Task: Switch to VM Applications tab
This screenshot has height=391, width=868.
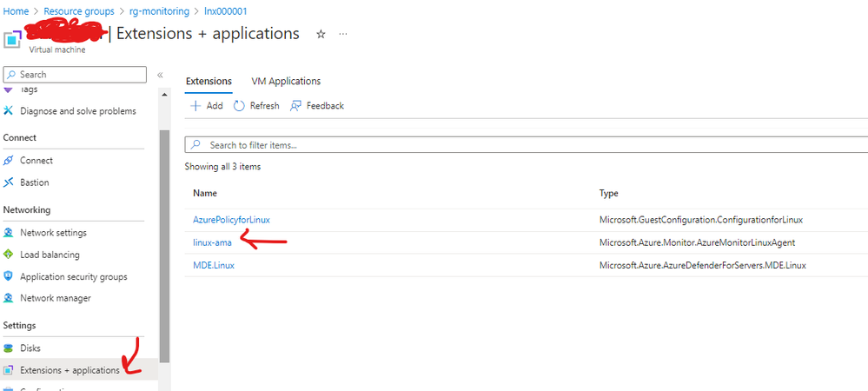Action: tap(286, 81)
